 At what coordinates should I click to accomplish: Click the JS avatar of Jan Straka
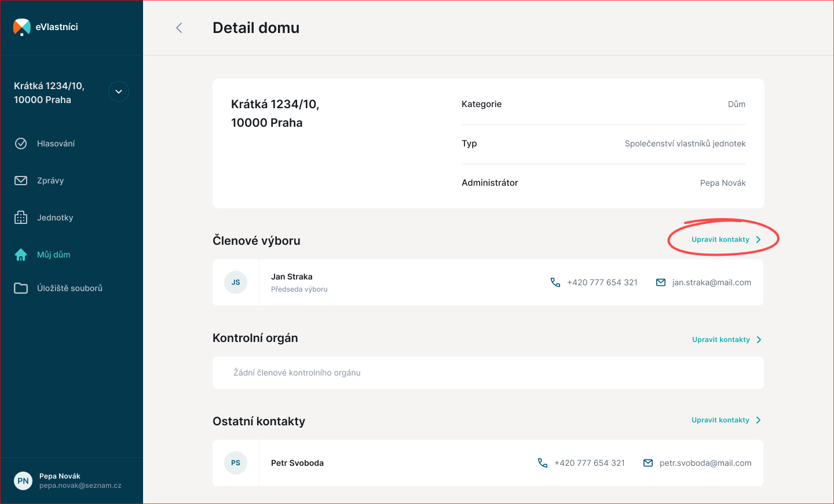[236, 282]
